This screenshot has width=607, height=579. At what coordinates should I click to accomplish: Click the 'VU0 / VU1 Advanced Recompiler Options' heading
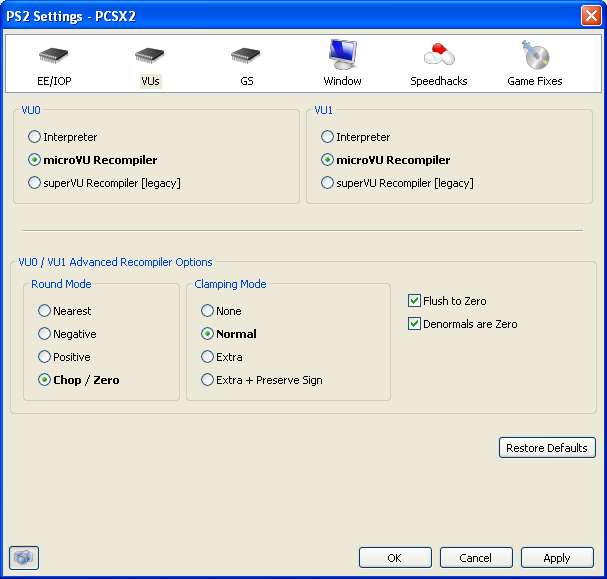115,262
